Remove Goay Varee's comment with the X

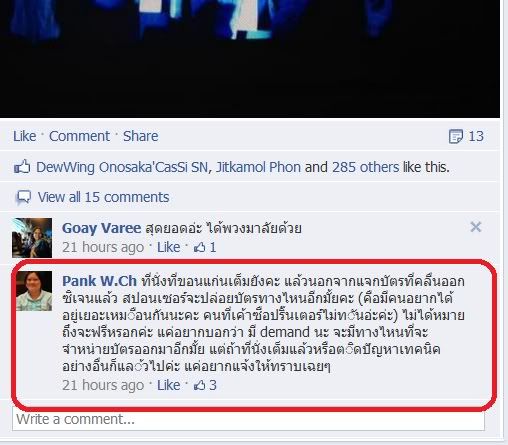476,227
